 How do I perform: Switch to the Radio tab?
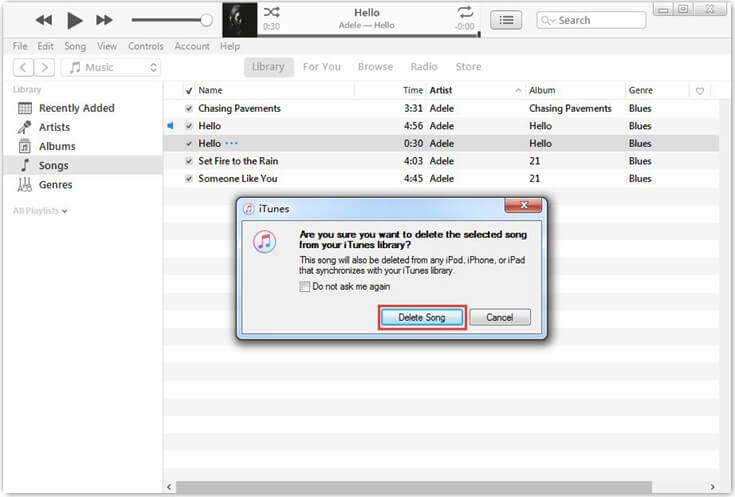[424, 67]
